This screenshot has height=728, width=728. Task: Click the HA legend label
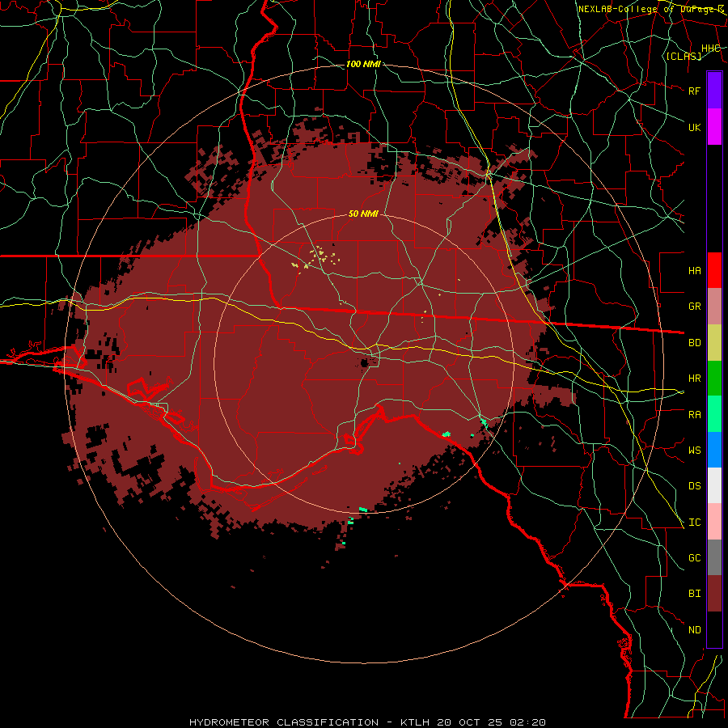pyautogui.click(x=695, y=270)
